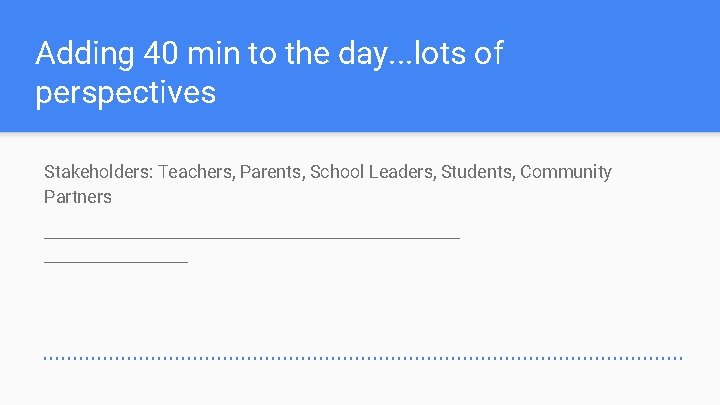Click "40" in the slide title
This screenshot has width=720, height=405.
pos(160,53)
